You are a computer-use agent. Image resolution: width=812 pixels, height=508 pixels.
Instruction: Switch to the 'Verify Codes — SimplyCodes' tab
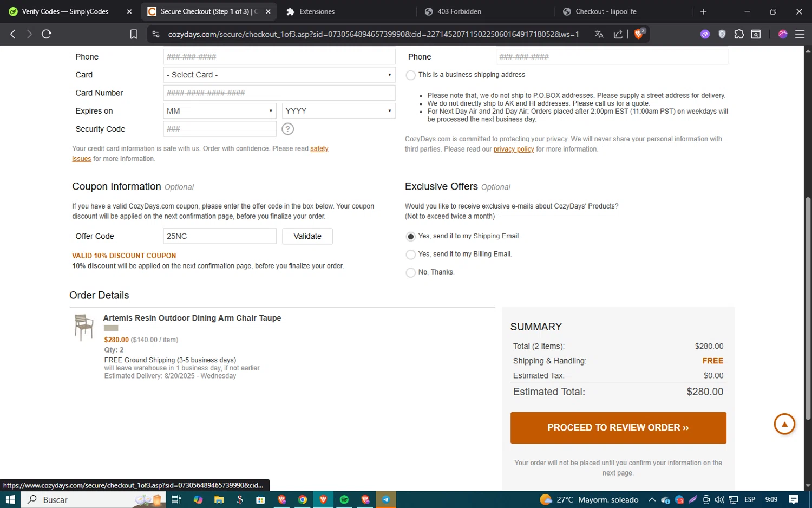(x=65, y=11)
